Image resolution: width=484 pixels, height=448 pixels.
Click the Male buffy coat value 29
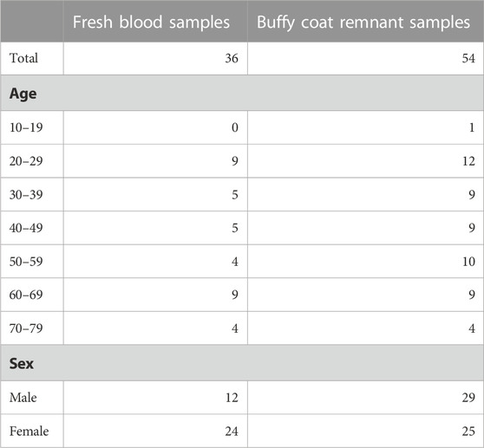(468, 398)
